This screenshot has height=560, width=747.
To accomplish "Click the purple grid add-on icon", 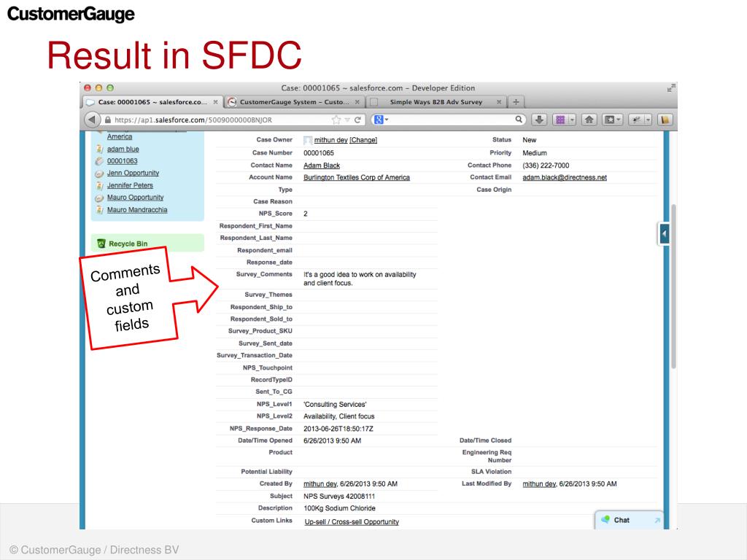I will click(x=560, y=120).
